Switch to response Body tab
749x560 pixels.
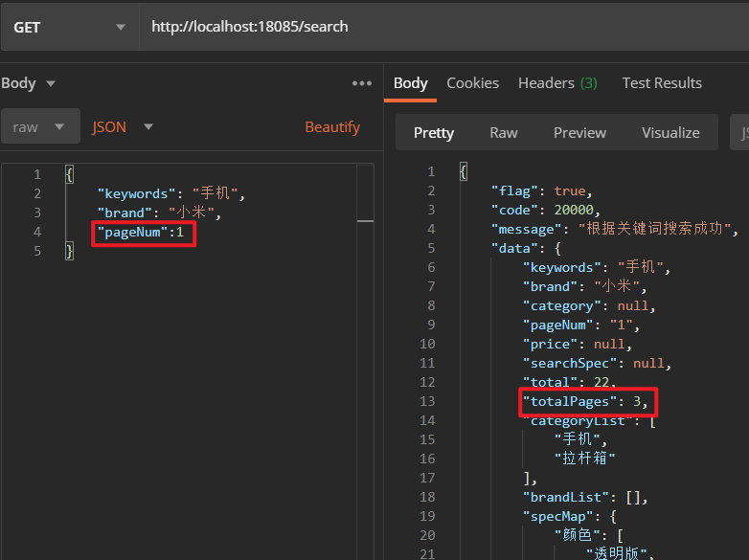(410, 83)
